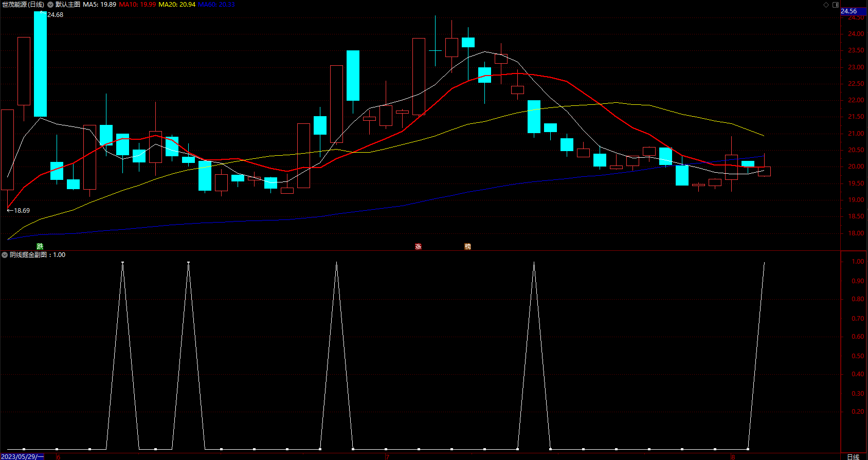The image size is (868, 460).
Task: Click the month 7 marker on time axis
Action: pyautogui.click(x=387, y=456)
